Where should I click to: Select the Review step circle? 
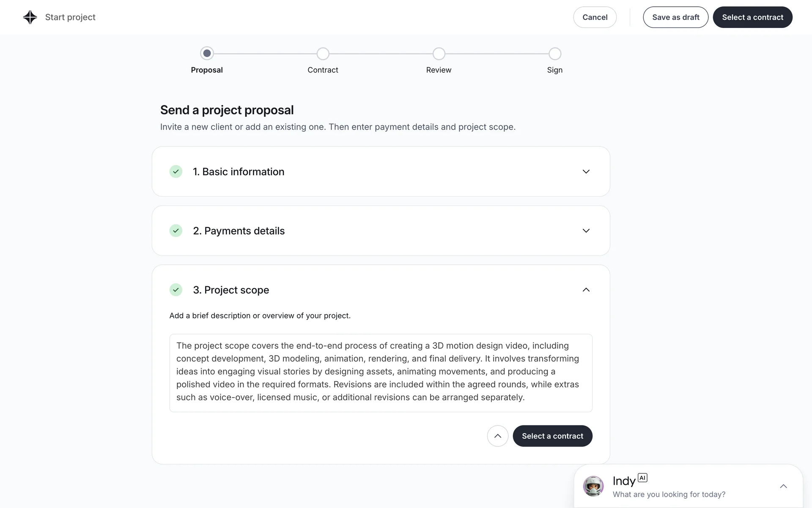(x=439, y=54)
